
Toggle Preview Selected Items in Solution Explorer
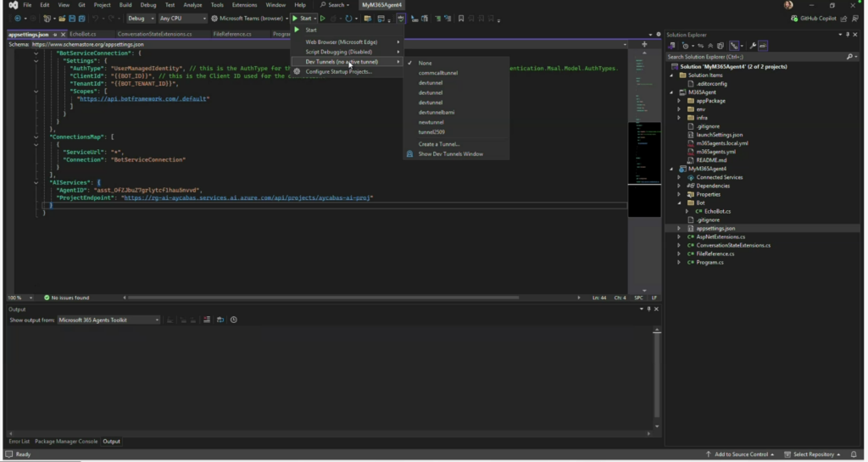pyautogui.click(x=763, y=46)
